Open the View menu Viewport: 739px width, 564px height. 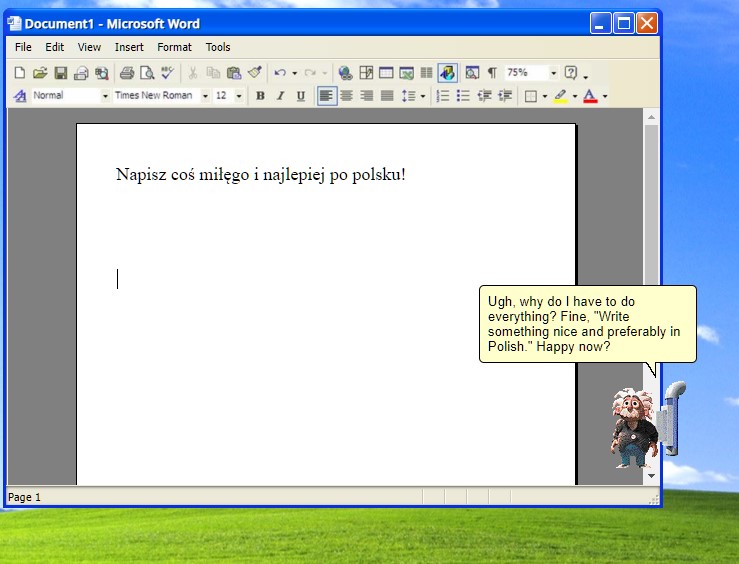(89, 47)
